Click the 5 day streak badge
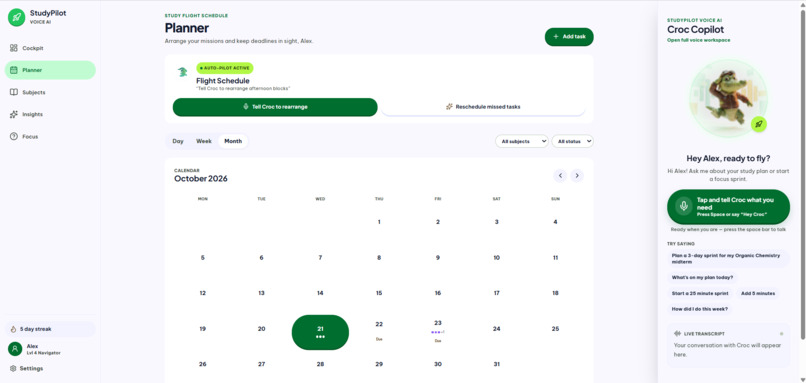The height and width of the screenshot is (383, 806). [50, 329]
